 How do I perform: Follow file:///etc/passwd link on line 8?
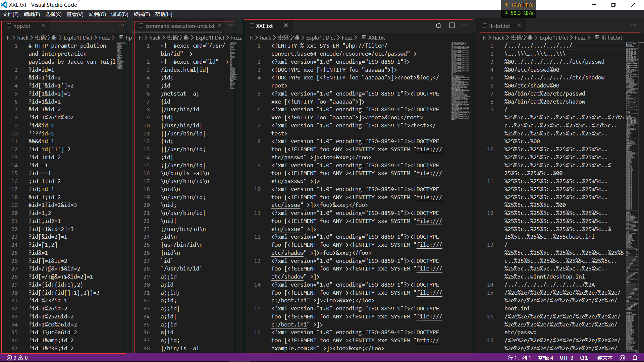click(357, 153)
